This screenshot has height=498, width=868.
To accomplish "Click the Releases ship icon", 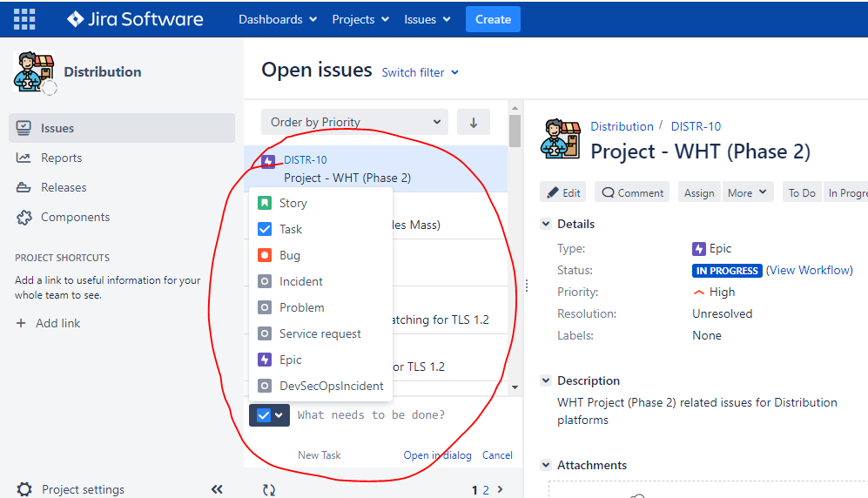I will (24, 187).
